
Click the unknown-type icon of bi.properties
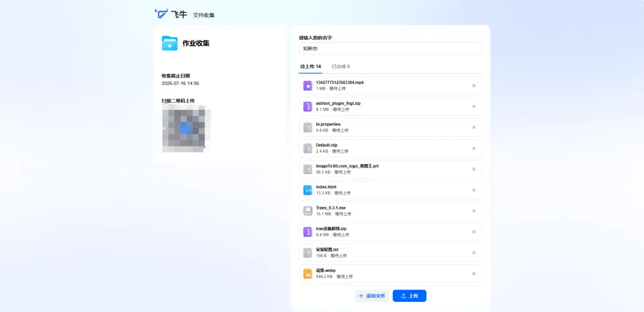[308, 128]
